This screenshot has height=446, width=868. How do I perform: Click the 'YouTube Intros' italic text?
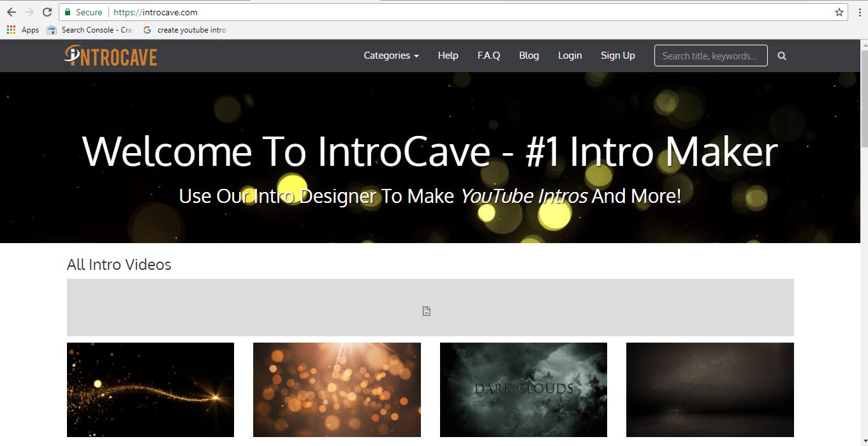[524, 196]
